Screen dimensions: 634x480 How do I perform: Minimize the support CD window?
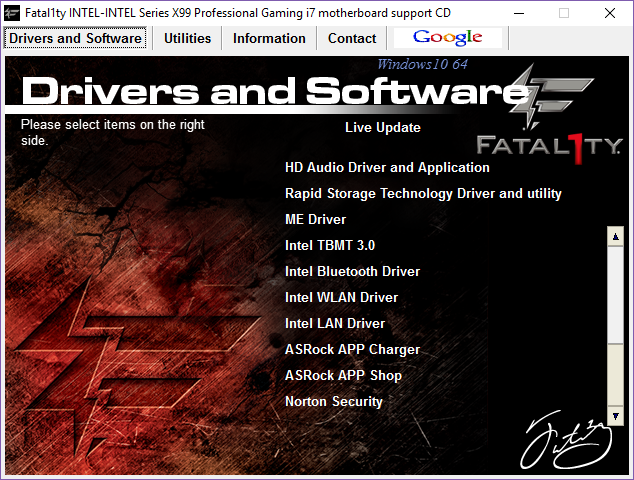click(x=519, y=13)
